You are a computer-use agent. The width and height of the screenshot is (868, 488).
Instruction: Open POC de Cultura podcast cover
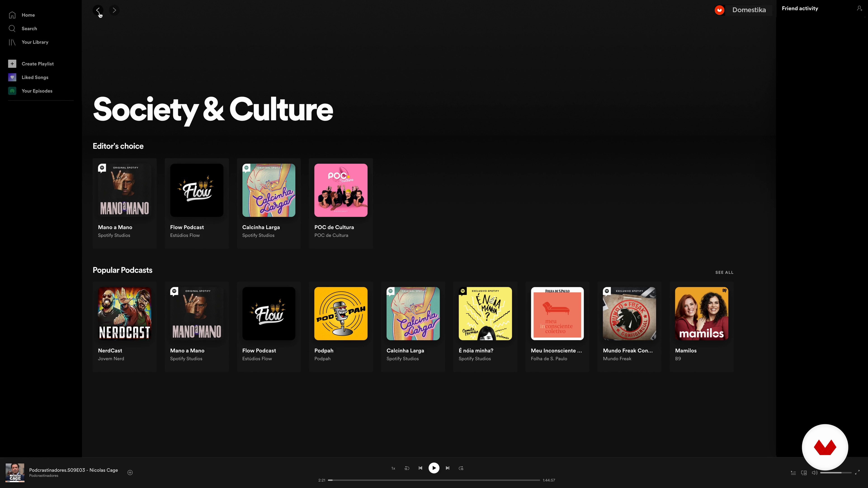(341, 190)
